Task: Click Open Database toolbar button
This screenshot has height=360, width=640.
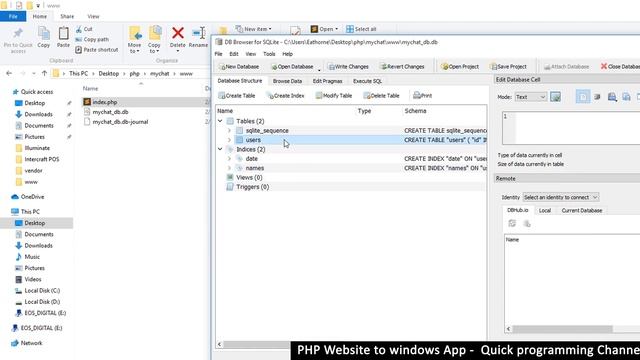Action: coord(292,67)
